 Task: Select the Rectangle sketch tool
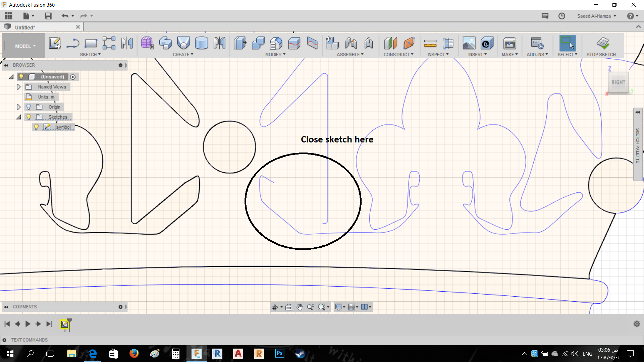coord(91,43)
